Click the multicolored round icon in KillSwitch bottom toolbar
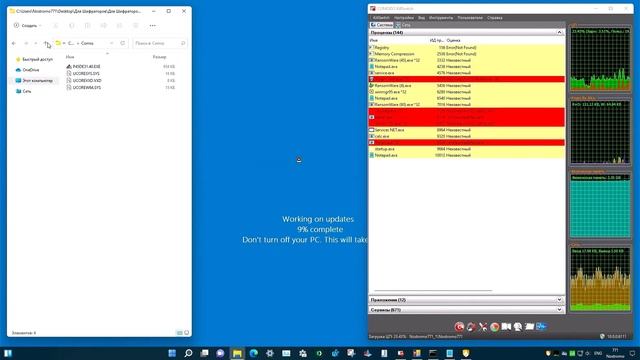640x360 pixels. (494, 327)
